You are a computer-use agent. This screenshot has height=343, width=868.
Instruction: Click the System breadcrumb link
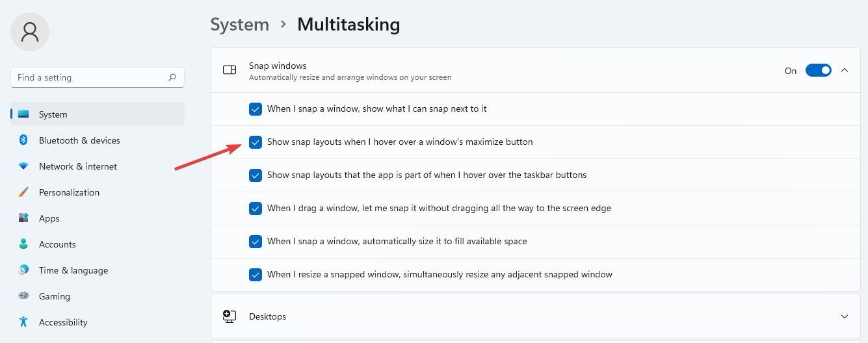240,25
